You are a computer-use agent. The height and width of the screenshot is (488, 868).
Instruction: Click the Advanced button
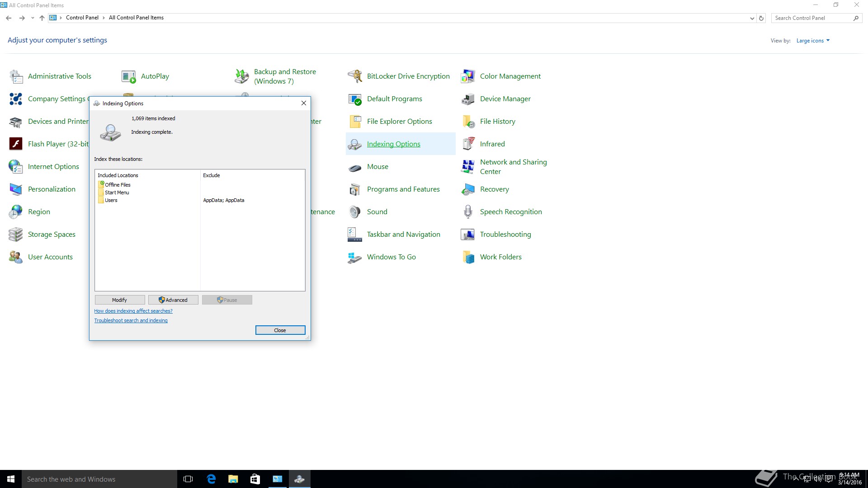(173, 300)
